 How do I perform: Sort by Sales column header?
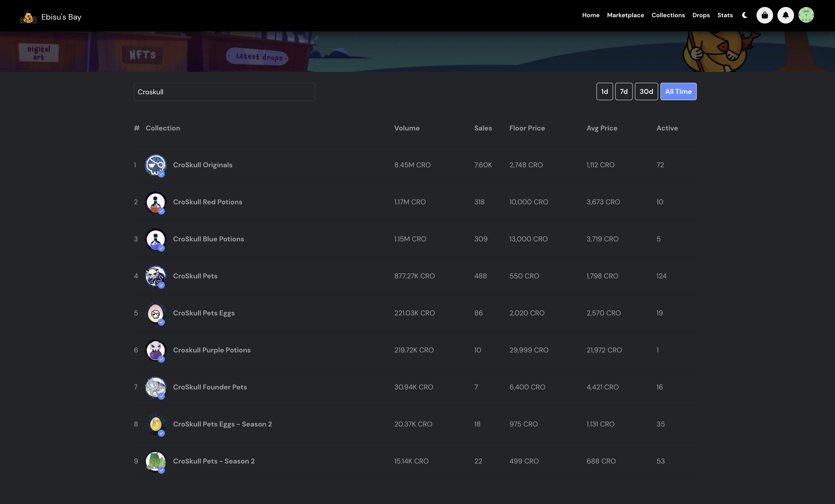483,128
